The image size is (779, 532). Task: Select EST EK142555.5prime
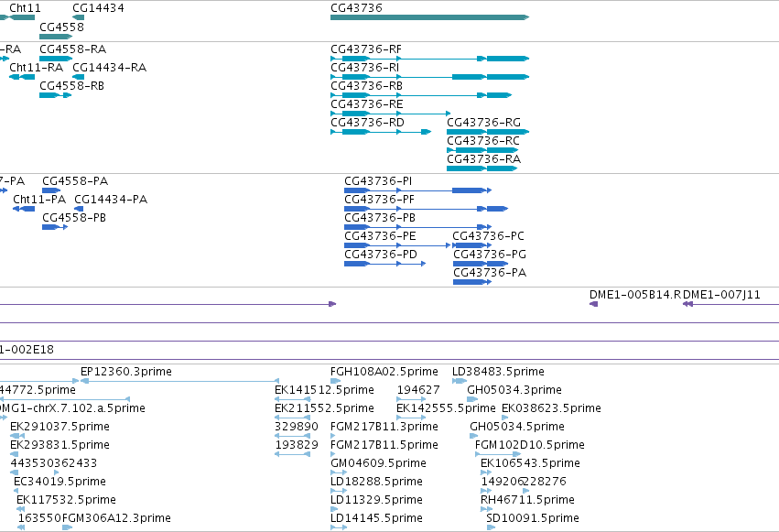(411, 418)
